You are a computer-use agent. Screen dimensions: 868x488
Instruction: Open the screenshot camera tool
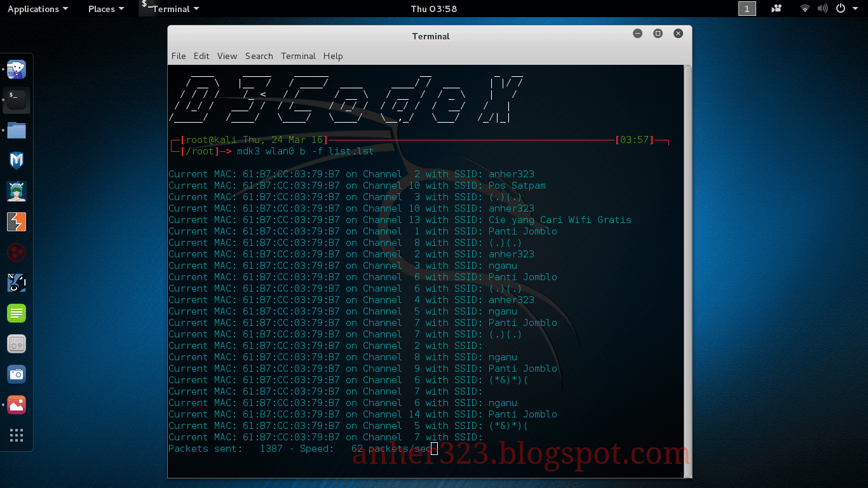17,374
